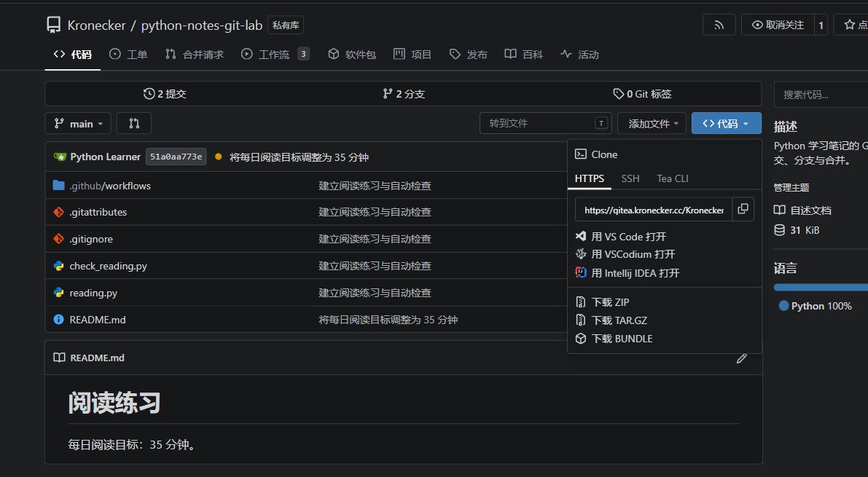View the 2 提交 commits list

(x=165, y=94)
